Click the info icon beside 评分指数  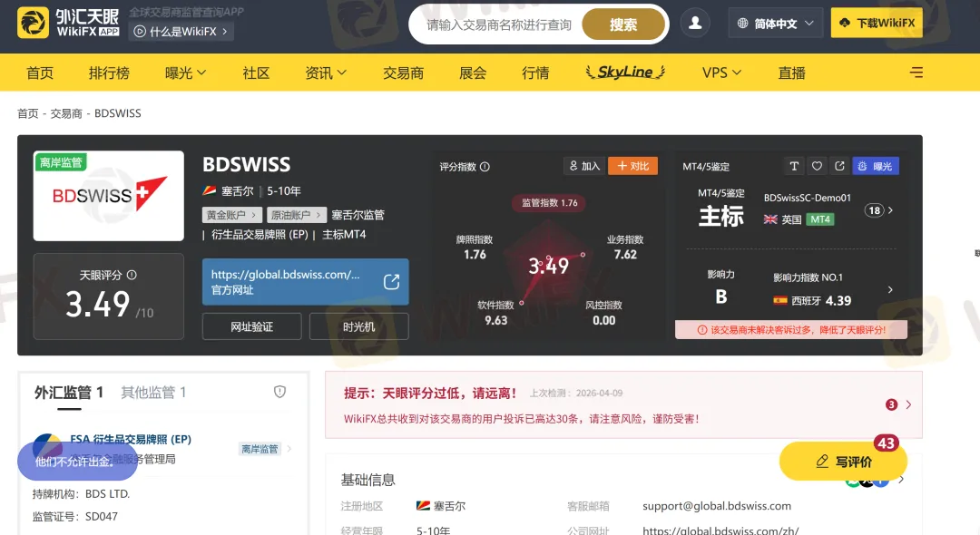click(x=485, y=167)
